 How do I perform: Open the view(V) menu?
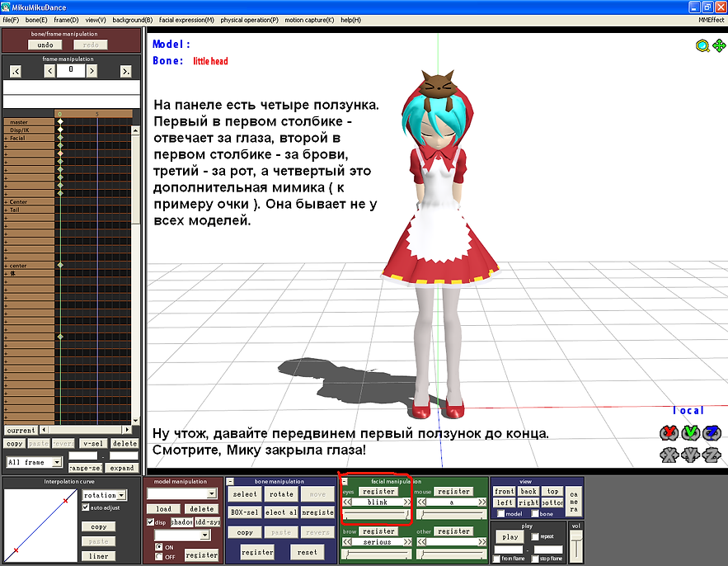pos(95,20)
